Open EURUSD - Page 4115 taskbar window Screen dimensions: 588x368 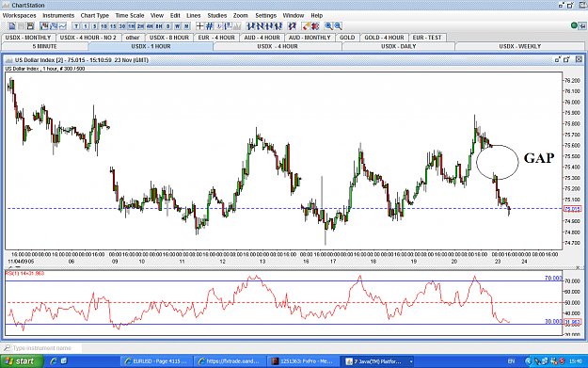coord(156,361)
